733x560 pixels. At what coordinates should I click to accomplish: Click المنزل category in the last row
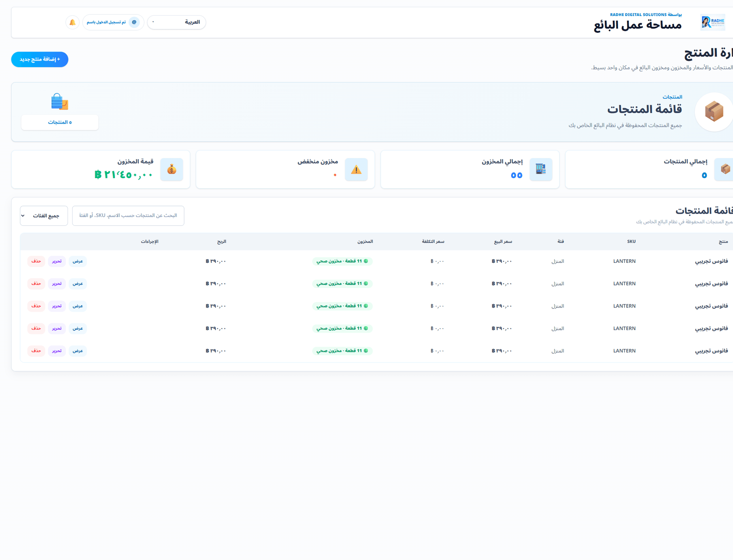(x=558, y=351)
